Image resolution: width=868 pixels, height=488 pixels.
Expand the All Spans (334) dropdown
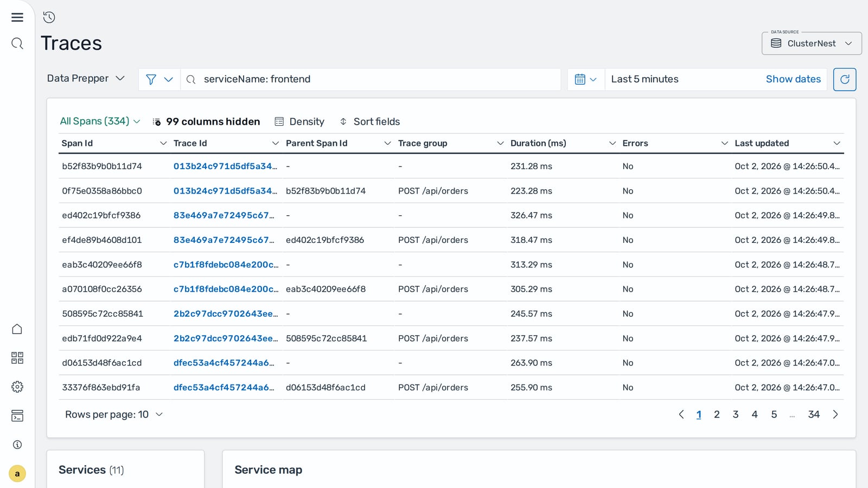coord(100,121)
